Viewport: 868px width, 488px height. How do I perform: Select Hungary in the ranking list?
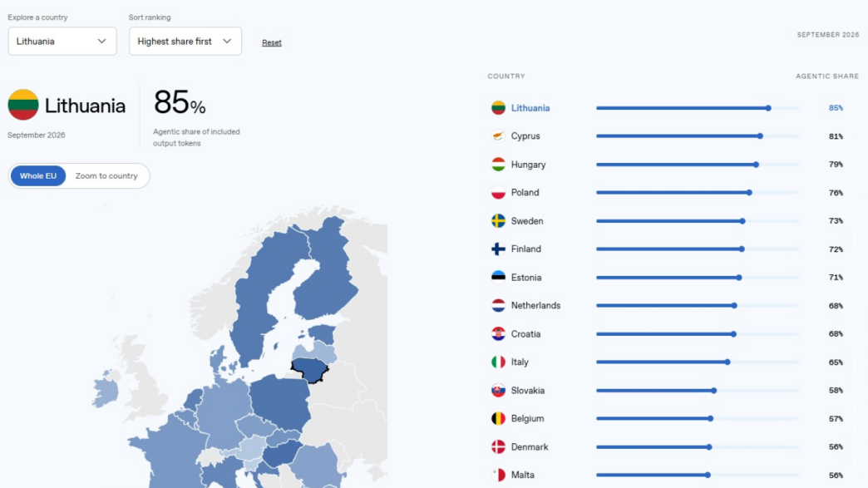click(x=528, y=165)
